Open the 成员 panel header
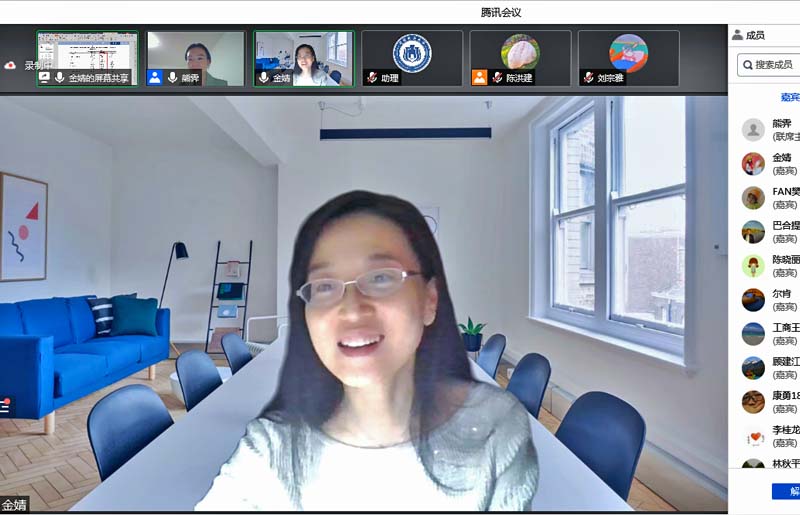Viewport: 800px width, 515px height. click(755, 35)
